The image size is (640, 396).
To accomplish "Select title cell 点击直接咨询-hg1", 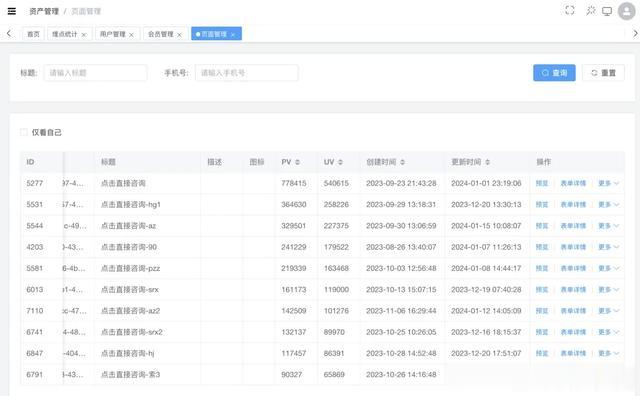I will click(x=131, y=205).
